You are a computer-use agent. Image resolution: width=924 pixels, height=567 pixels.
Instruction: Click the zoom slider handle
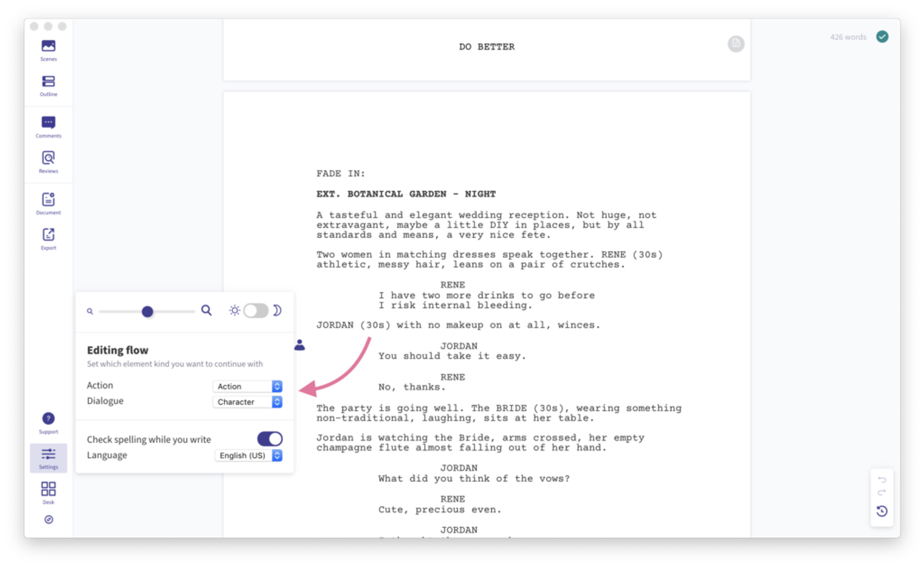pos(147,312)
